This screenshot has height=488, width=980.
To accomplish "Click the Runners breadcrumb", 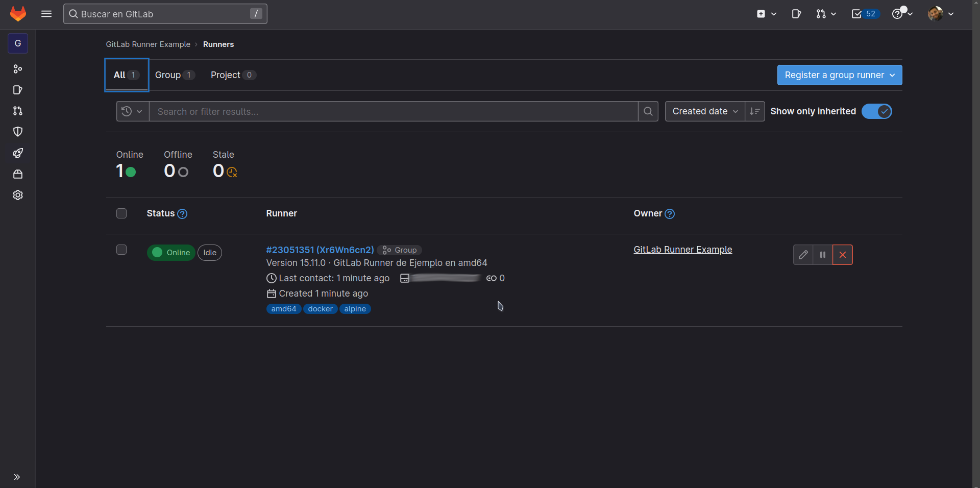I will pyautogui.click(x=218, y=44).
